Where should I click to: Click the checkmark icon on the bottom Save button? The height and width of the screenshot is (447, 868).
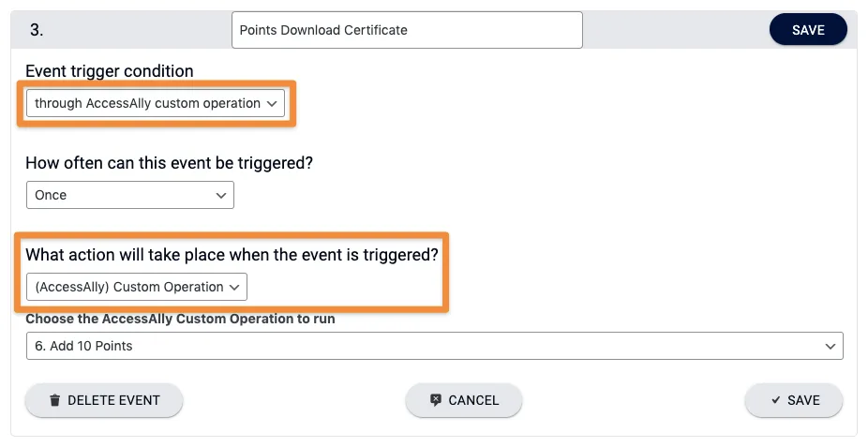coord(776,400)
